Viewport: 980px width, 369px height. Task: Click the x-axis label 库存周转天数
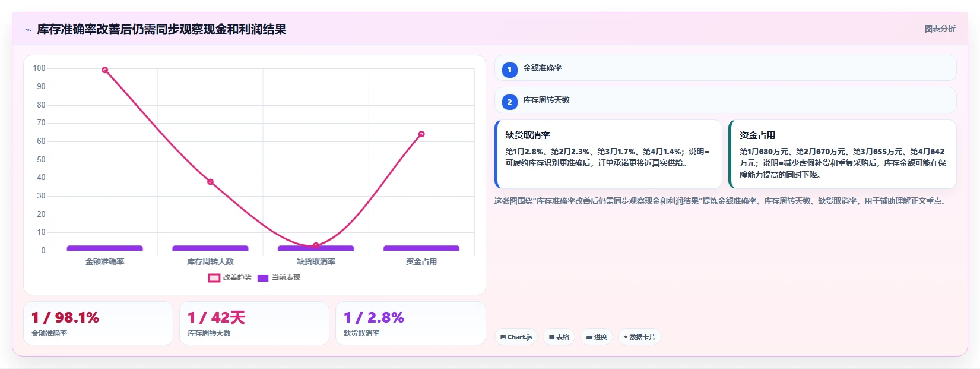coord(210,261)
